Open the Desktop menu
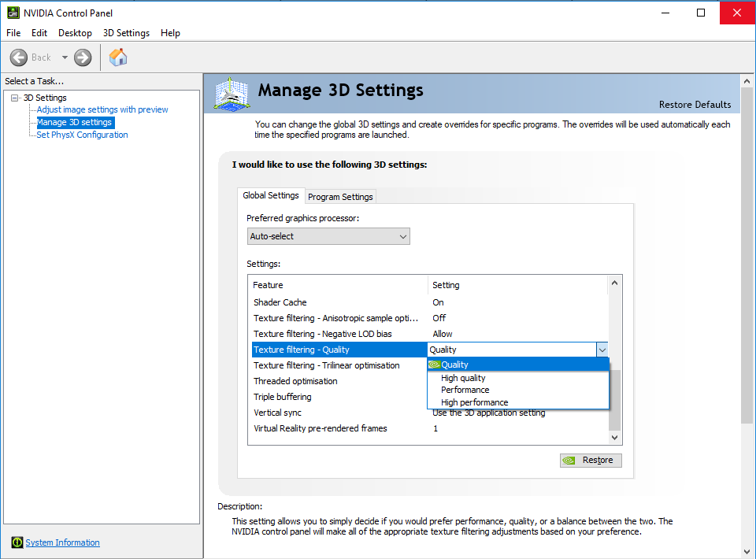 click(75, 33)
